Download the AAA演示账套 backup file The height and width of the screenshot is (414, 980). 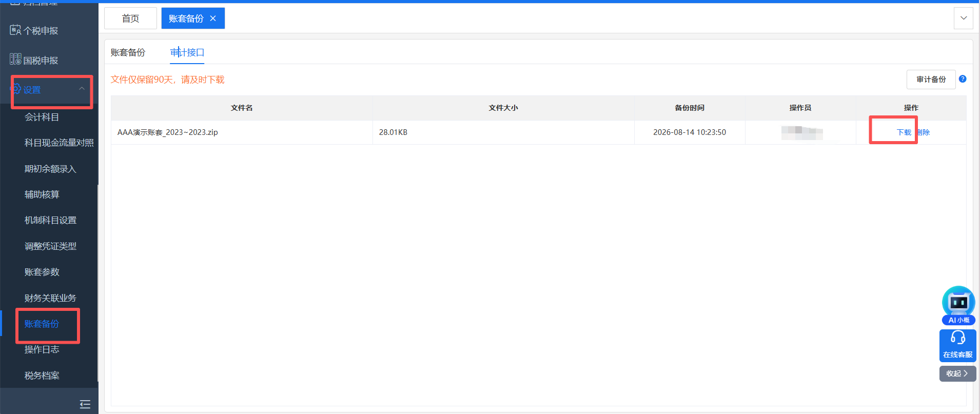point(904,132)
